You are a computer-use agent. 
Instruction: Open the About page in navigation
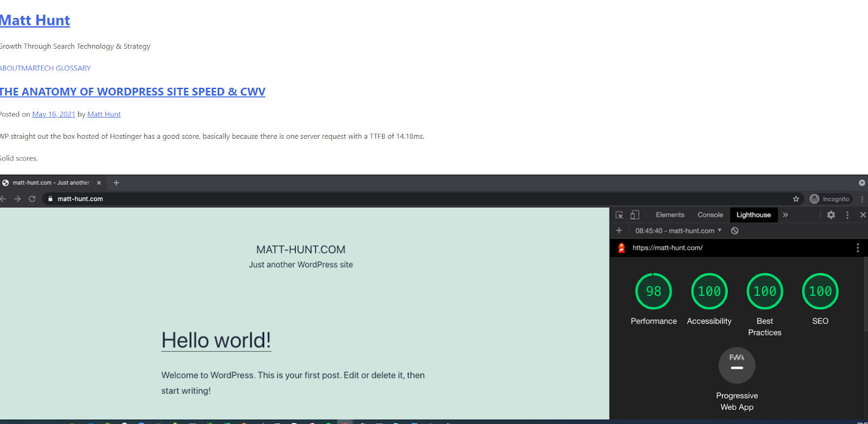tap(10, 68)
